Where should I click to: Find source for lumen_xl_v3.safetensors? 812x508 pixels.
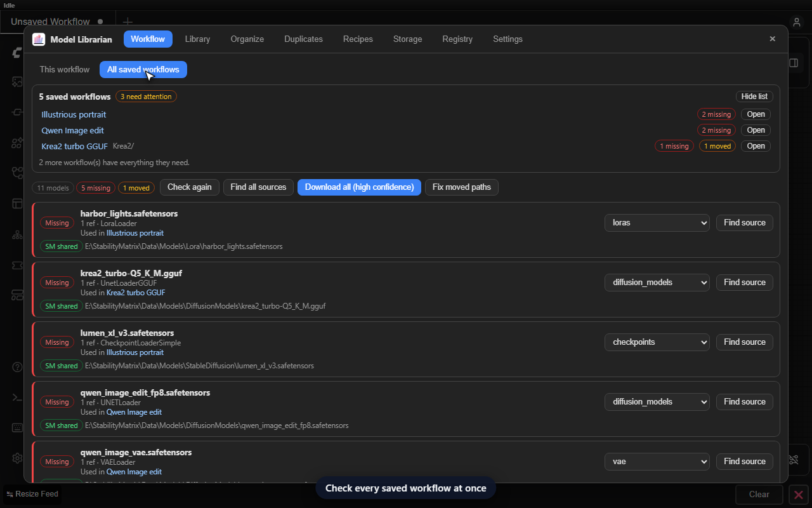tap(745, 342)
